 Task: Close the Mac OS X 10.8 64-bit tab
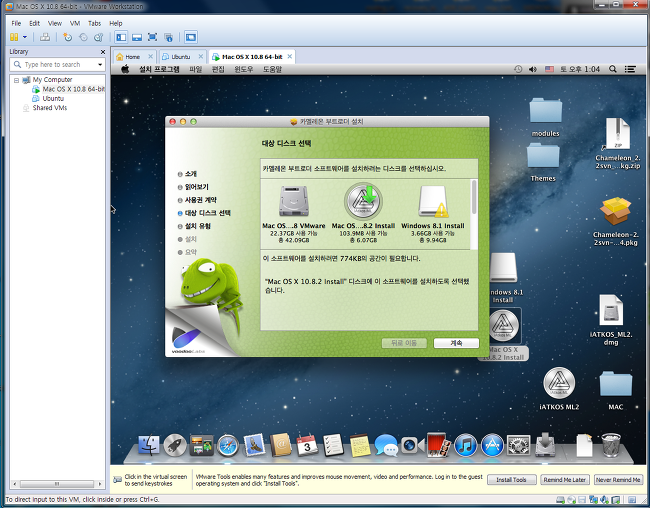290,56
